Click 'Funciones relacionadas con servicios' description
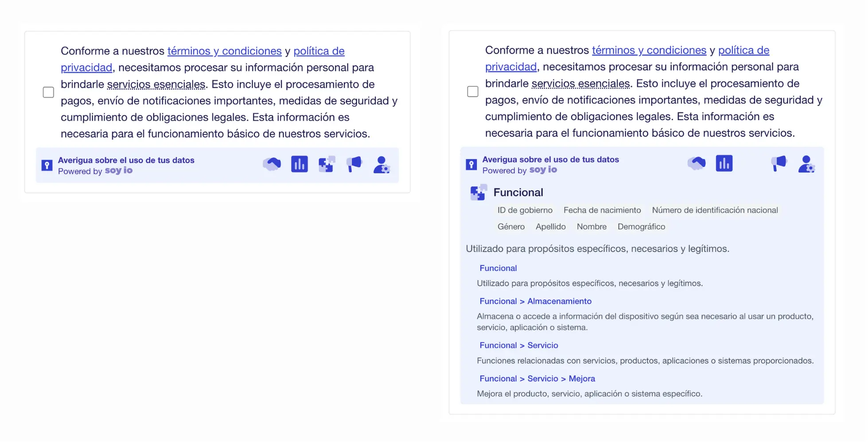Viewport: 868px width, 442px height. pos(645,361)
